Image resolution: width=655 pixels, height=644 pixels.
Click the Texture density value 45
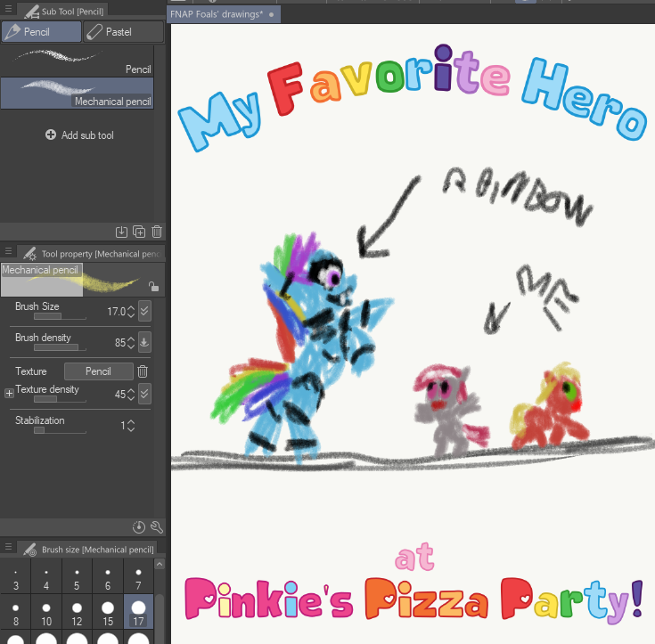pyautogui.click(x=120, y=395)
